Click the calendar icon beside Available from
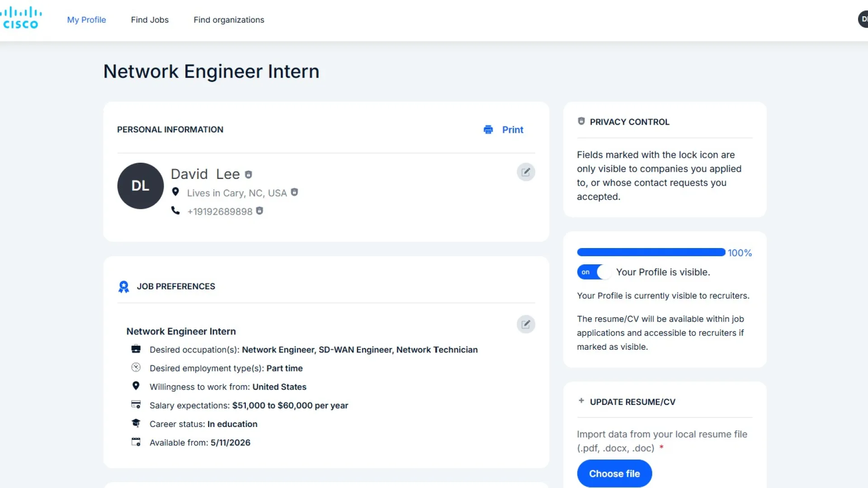 136,441
